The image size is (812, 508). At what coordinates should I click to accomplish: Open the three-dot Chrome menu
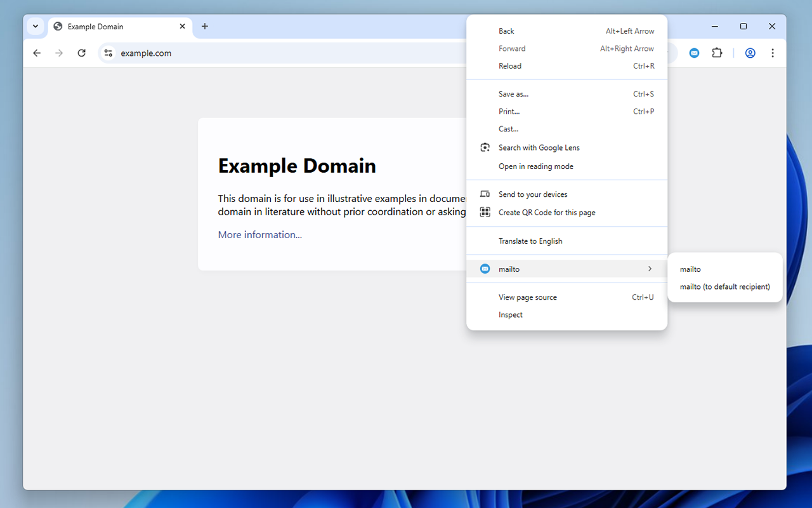[x=772, y=53]
